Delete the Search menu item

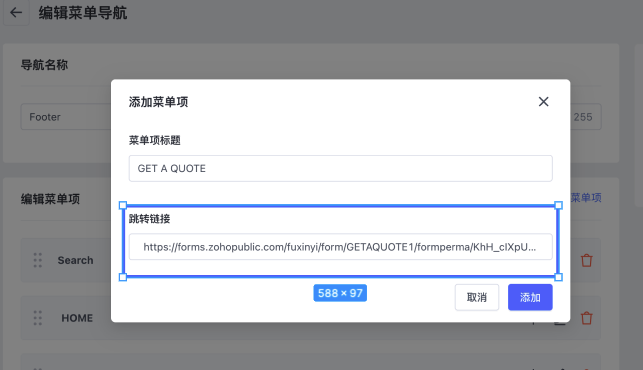tap(586, 260)
